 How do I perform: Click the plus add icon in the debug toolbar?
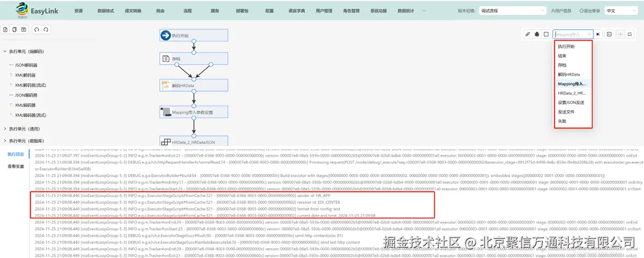coord(621,34)
